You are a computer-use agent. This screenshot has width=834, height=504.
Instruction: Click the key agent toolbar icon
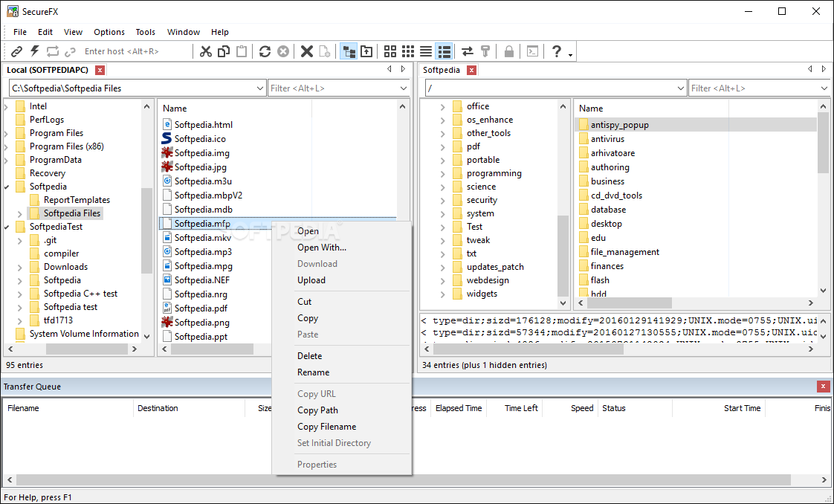(485, 51)
